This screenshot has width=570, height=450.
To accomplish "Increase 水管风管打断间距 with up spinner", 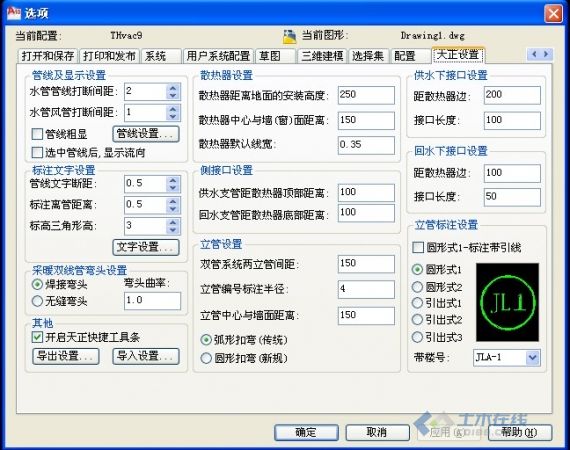I will click(x=173, y=109).
